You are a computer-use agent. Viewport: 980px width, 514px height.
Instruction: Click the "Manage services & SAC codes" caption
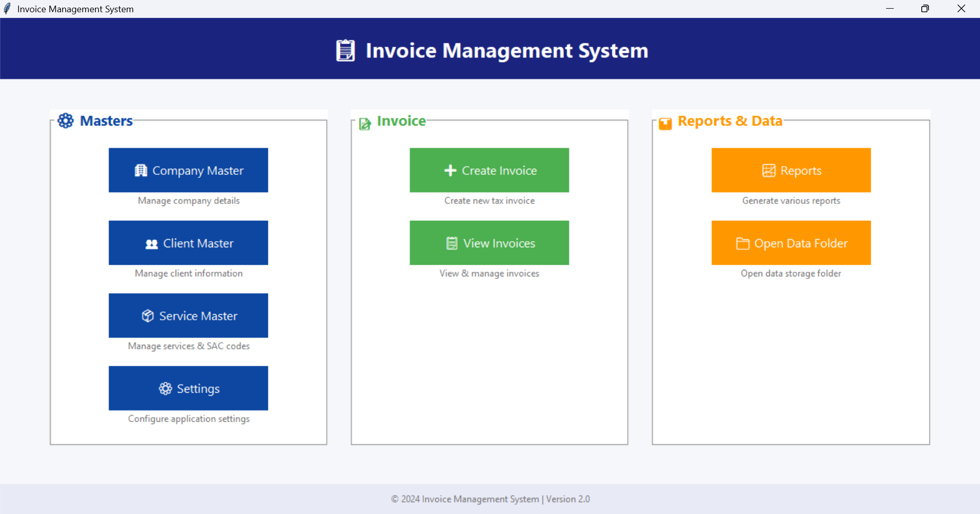[x=189, y=346]
